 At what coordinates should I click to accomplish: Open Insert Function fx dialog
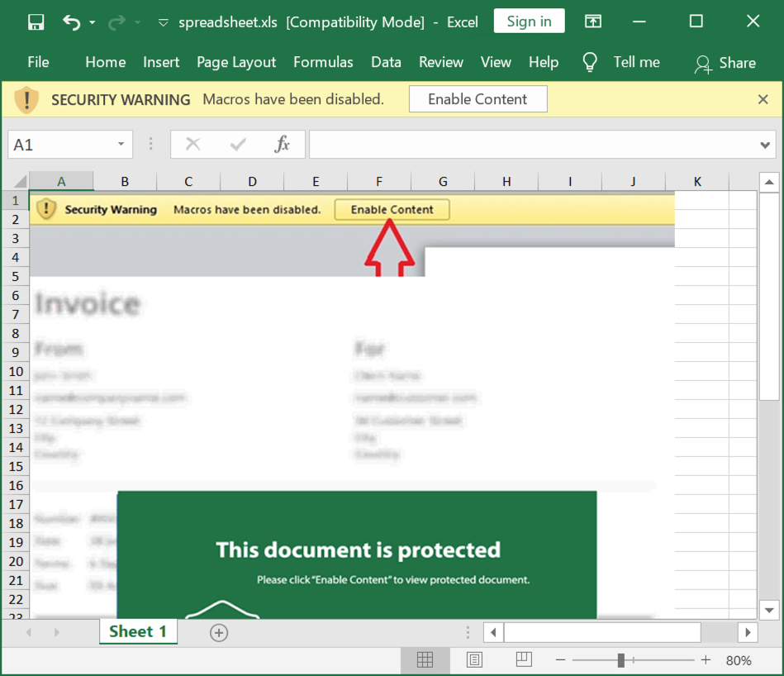(282, 145)
